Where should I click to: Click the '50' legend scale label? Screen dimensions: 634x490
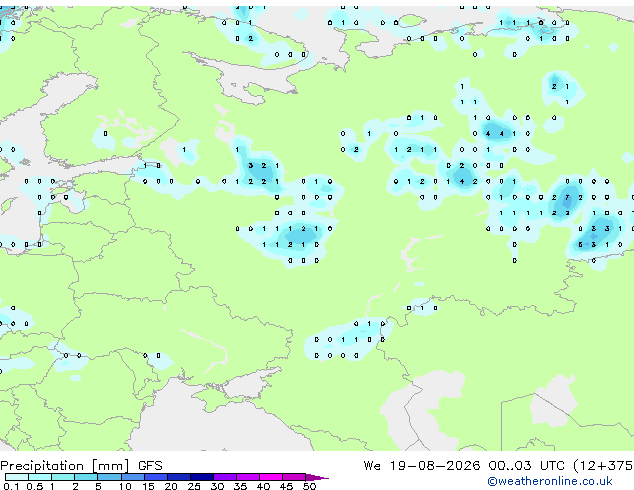(309, 486)
